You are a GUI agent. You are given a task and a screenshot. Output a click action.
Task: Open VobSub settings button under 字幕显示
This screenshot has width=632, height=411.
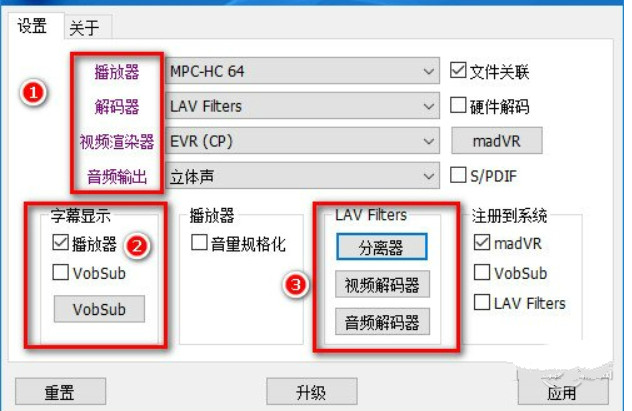click(99, 309)
